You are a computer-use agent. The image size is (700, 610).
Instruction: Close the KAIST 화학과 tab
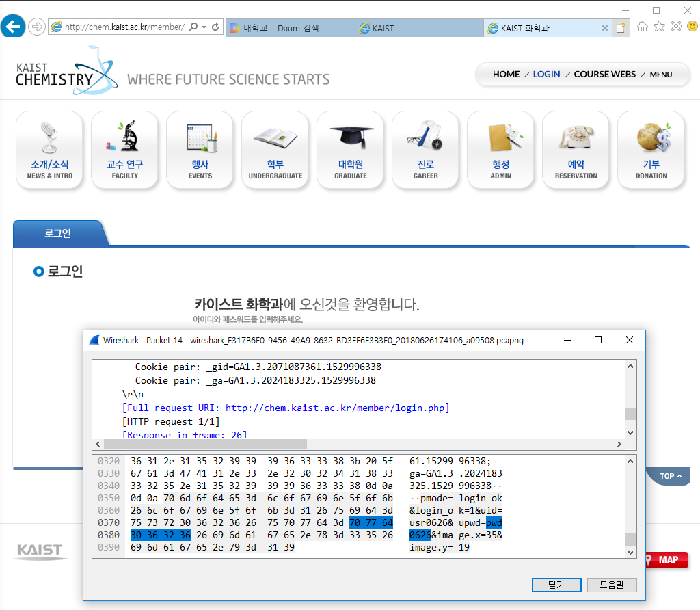(605, 28)
